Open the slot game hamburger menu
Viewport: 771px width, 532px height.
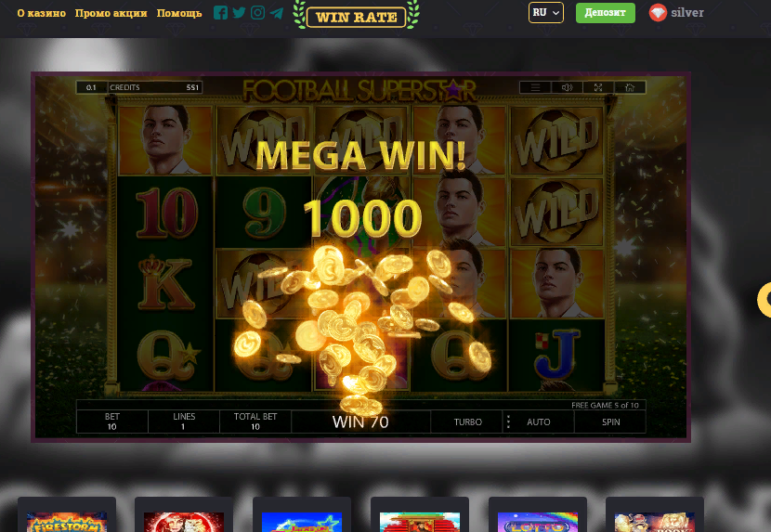535,87
